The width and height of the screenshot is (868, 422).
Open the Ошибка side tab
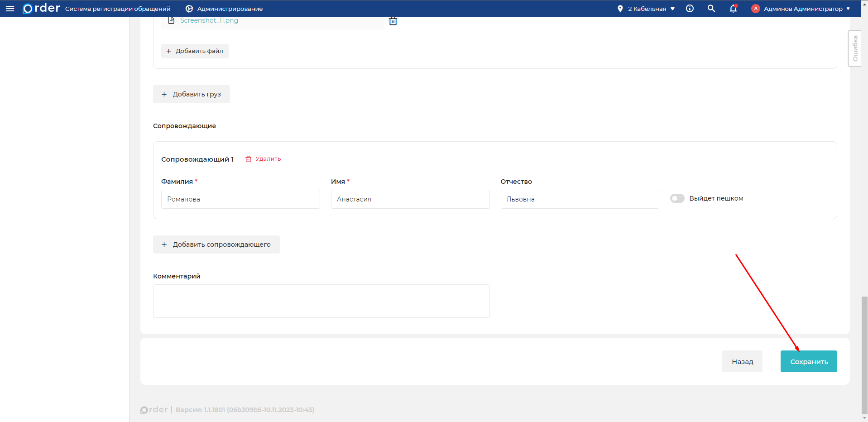pyautogui.click(x=854, y=48)
